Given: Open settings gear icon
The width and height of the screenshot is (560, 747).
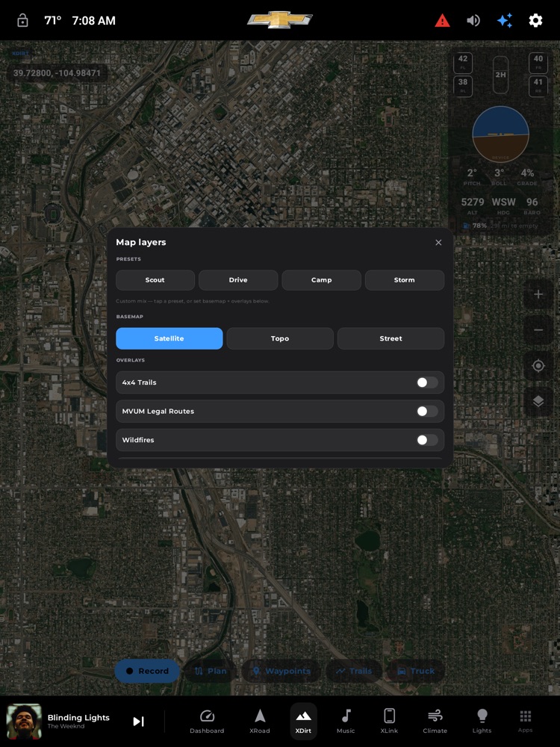Looking at the screenshot, I should [x=535, y=20].
